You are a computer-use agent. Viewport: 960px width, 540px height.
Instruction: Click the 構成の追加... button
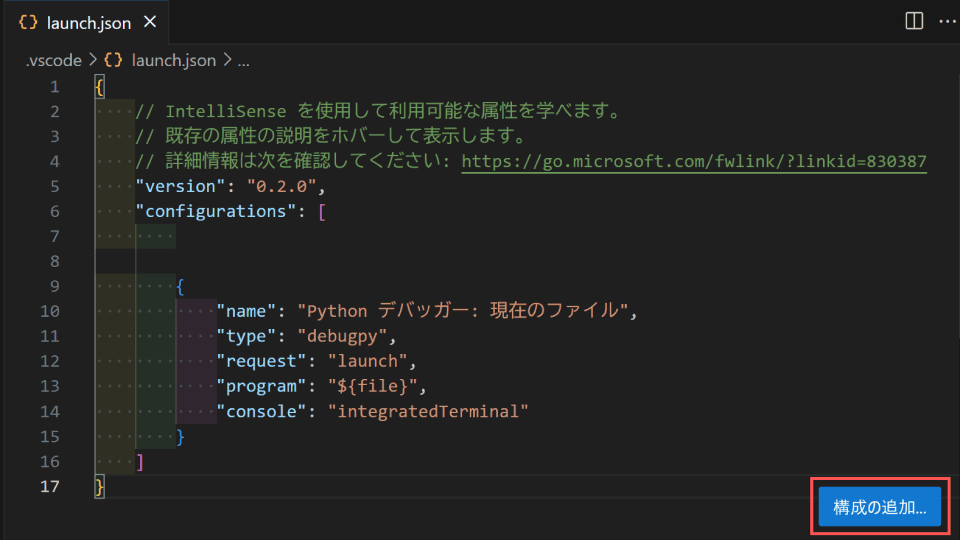click(880, 507)
